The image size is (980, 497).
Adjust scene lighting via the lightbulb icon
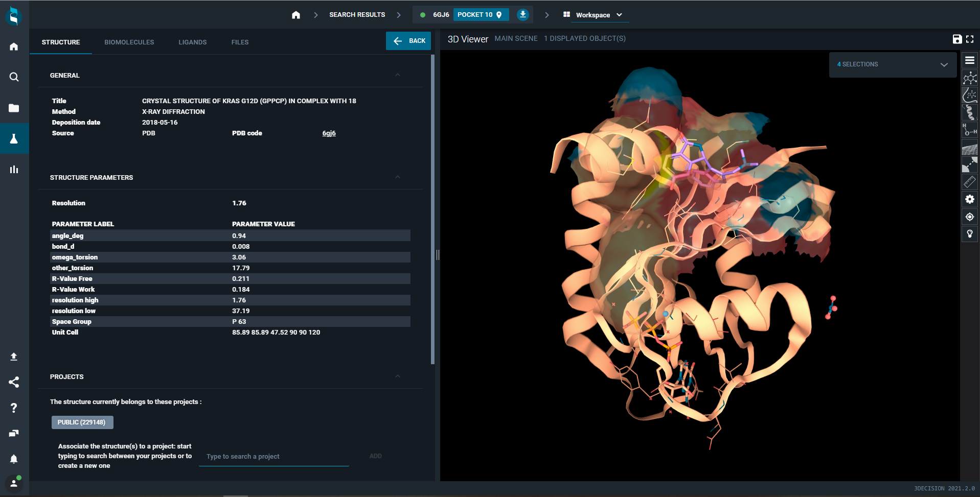click(969, 234)
